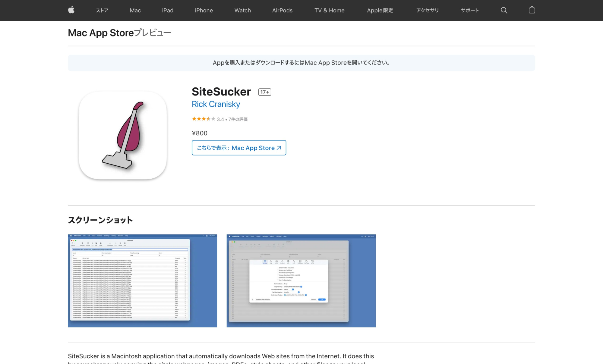603x364 pixels.
Task: Click こちらで表示: Mac App Store button
Action: [x=239, y=148]
